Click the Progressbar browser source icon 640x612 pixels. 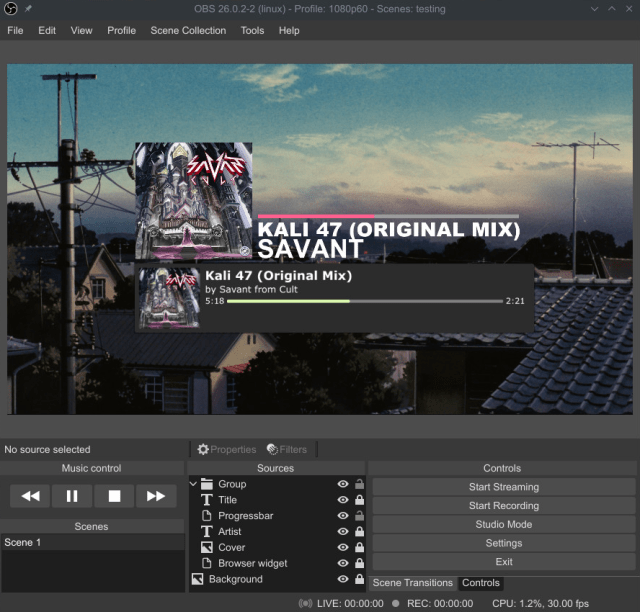tap(207, 516)
